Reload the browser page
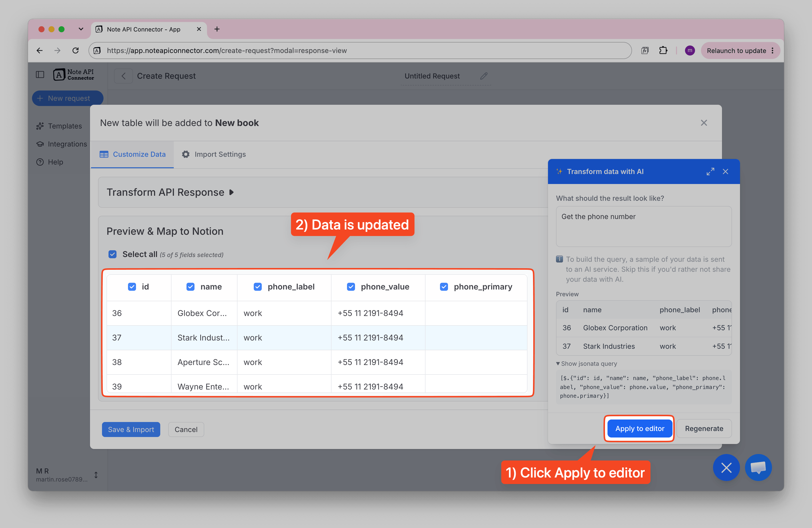Screen dimensions: 812x528 [x=76, y=50]
